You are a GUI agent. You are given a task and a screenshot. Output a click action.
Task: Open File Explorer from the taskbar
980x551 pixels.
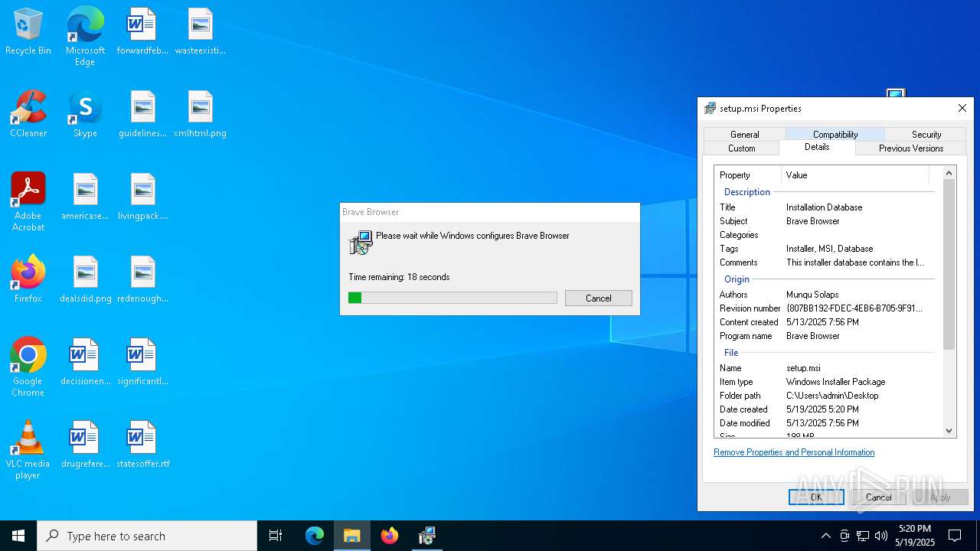[x=352, y=536]
